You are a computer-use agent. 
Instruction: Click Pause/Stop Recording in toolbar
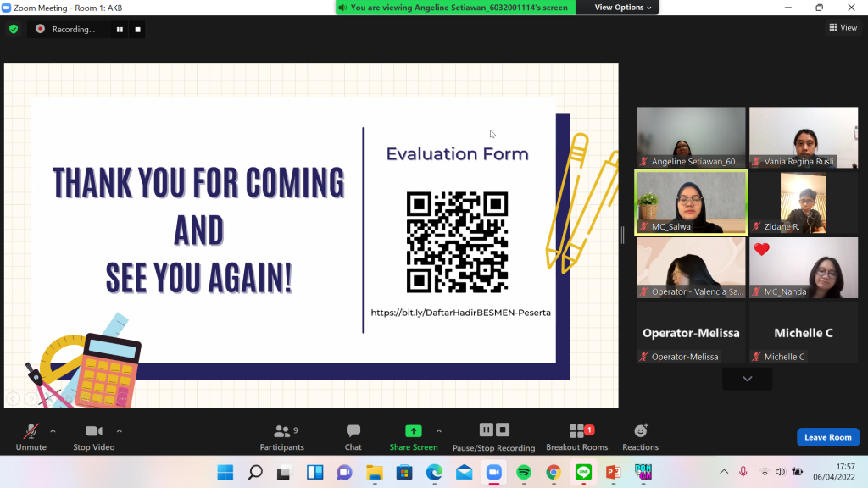(x=493, y=436)
